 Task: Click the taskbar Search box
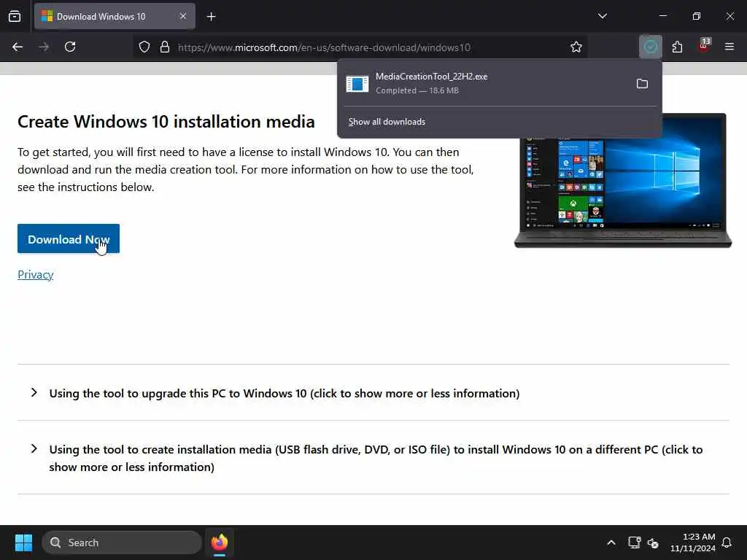point(122,542)
